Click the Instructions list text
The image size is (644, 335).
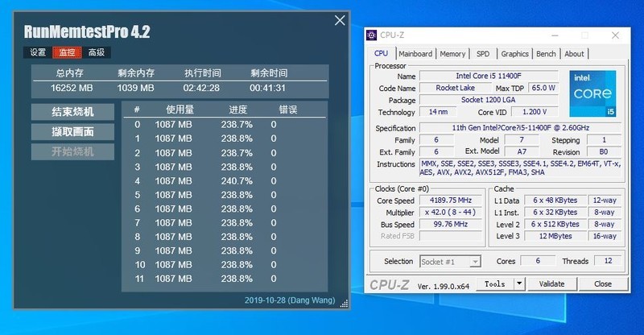(520, 168)
